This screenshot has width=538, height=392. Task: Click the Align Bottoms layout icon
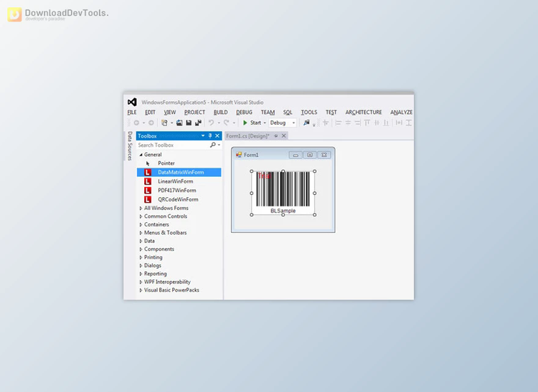click(x=387, y=123)
